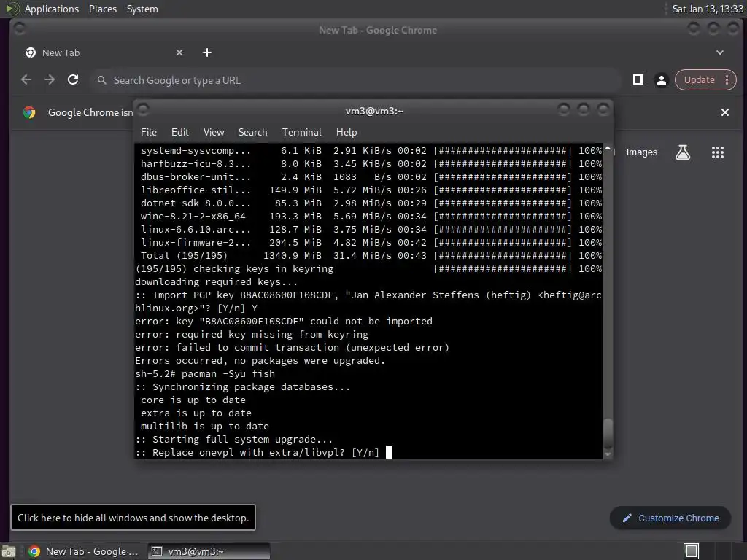Dismiss the Chrome default browser infobar
Image resolution: width=747 pixels, height=560 pixels.
[x=724, y=112]
